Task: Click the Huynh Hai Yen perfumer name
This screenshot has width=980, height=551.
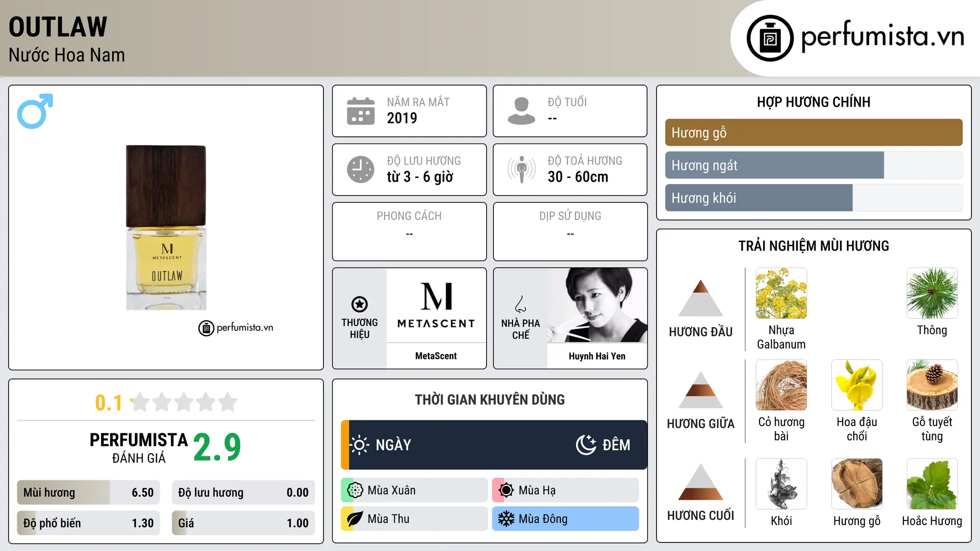Action: click(x=597, y=356)
